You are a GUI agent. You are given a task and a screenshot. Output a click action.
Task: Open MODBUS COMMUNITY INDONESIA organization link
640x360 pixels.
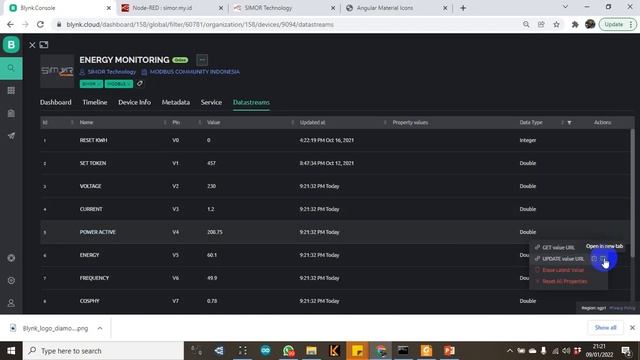[x=194, y=72]
